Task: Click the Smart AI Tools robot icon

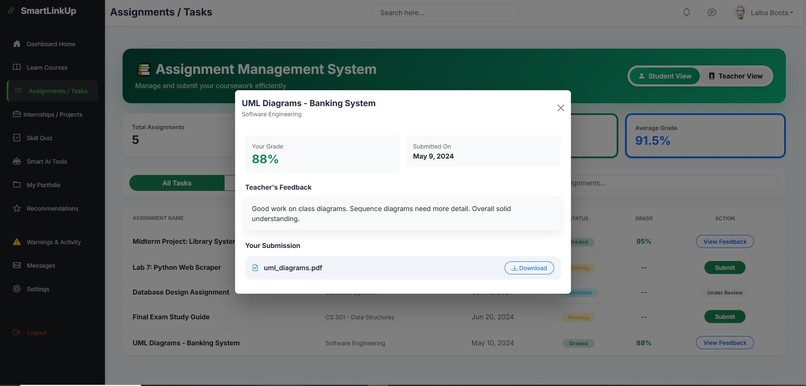Action: click(17, 161)
